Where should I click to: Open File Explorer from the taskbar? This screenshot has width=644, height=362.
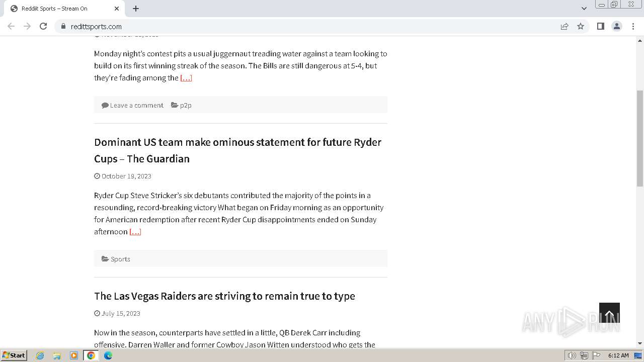point(57,355)
